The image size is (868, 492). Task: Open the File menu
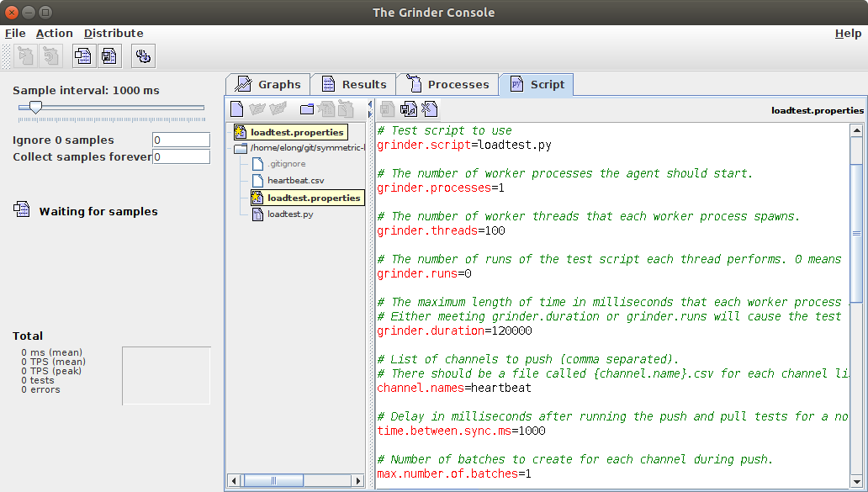tap(15, 33)
